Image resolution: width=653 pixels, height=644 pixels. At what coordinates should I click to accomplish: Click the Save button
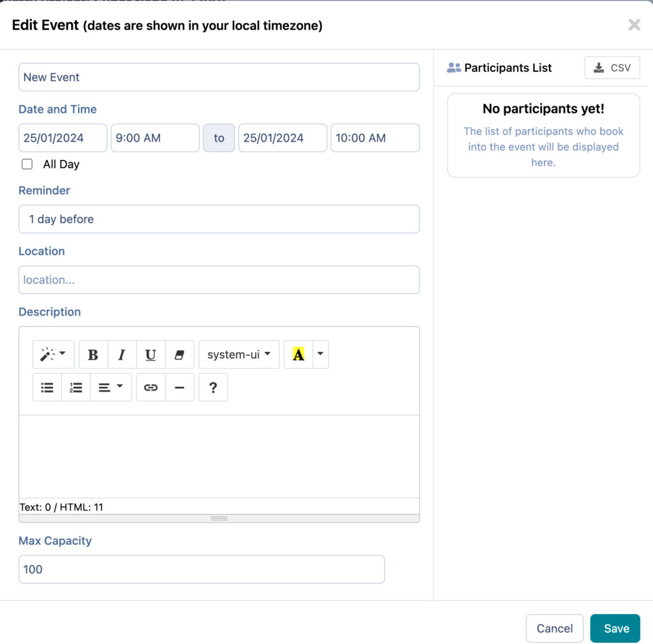click(615, 629)
